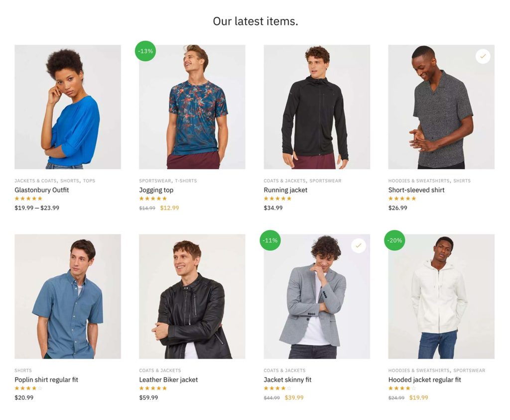Click the -11% badge on Jacket skinny fit
The image size is (510, 420).
(270, 240)
